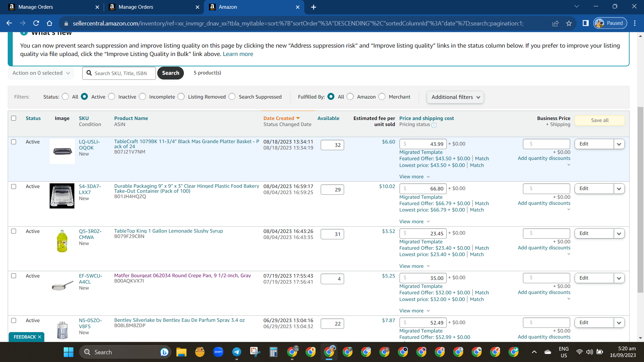The image size is (644, 362).
Task: Open Edit dropdown arrow for Durable Packaging row
Action: pyautogui.click(x=619, y=189)
